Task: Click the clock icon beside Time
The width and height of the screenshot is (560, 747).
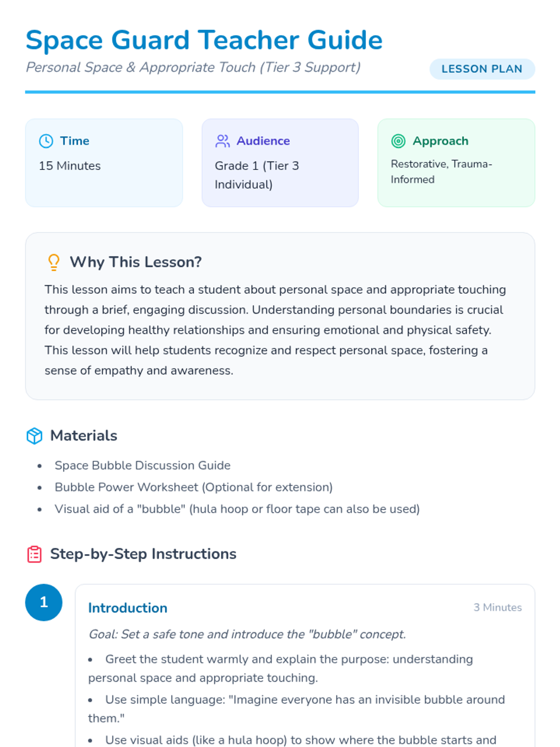Action: 46,141
